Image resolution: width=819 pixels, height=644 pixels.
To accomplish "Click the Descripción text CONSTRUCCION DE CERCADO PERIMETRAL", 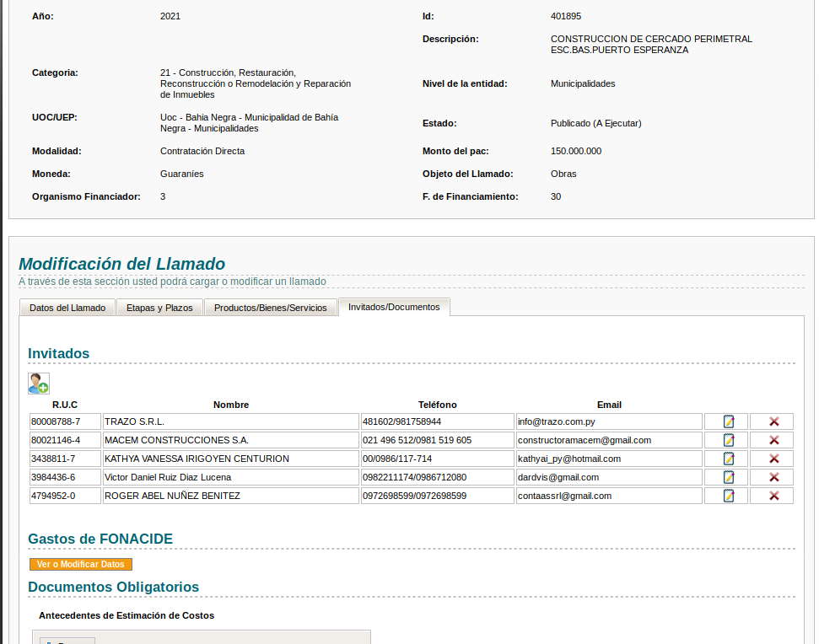I will (x=651, y=39).
